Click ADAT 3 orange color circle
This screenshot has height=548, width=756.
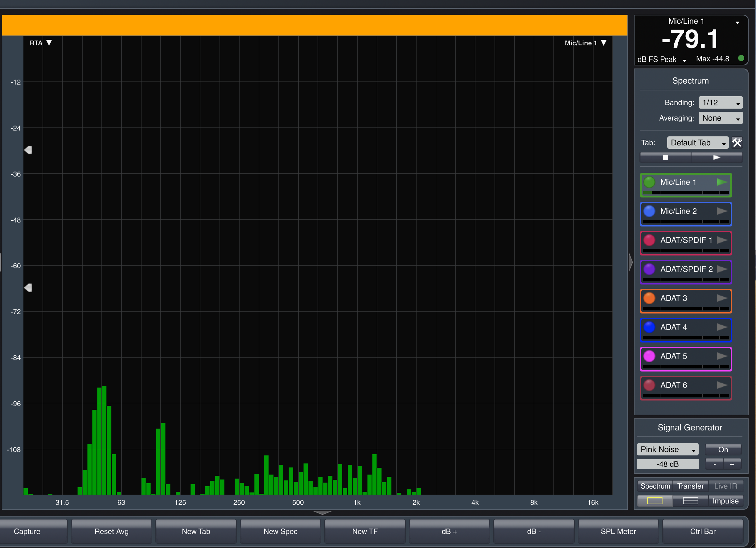649,298
